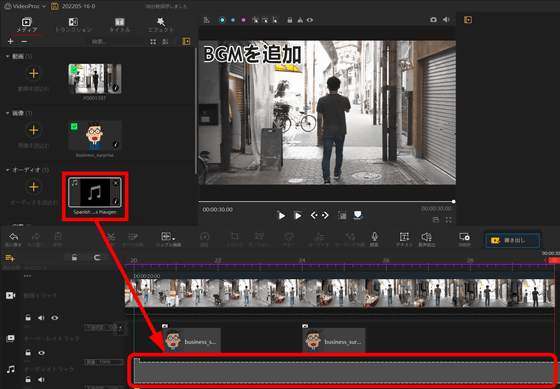Click the preview progress slider handle
Screen dimensions: 560x389
pyautogui.click(x=454, y=201)
